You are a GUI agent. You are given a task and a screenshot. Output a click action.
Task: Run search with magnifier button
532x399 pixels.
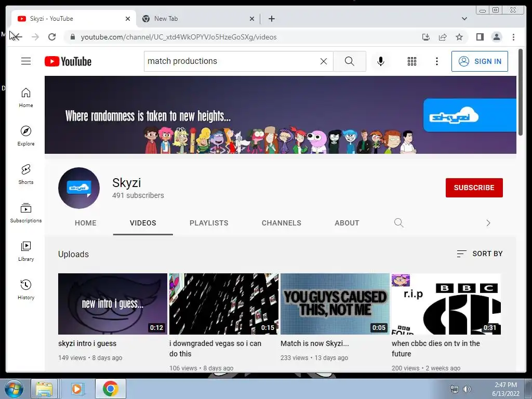click(x=350, y=61)
